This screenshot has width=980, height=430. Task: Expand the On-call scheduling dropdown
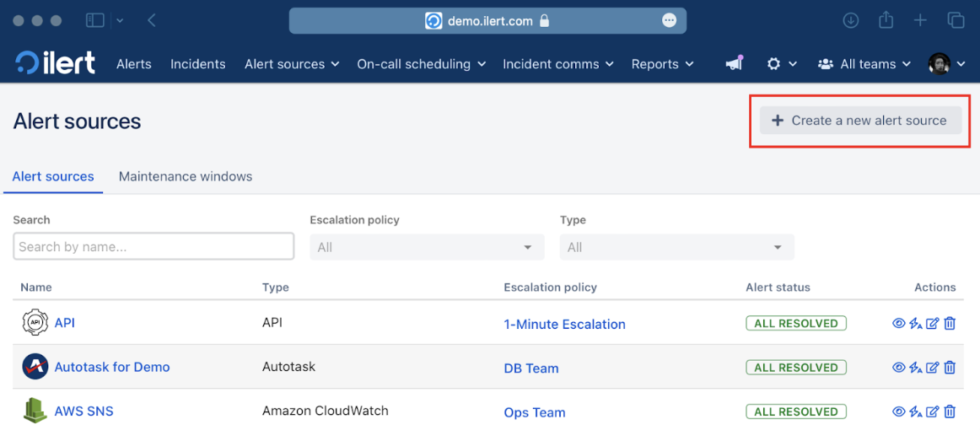[421, 64]
